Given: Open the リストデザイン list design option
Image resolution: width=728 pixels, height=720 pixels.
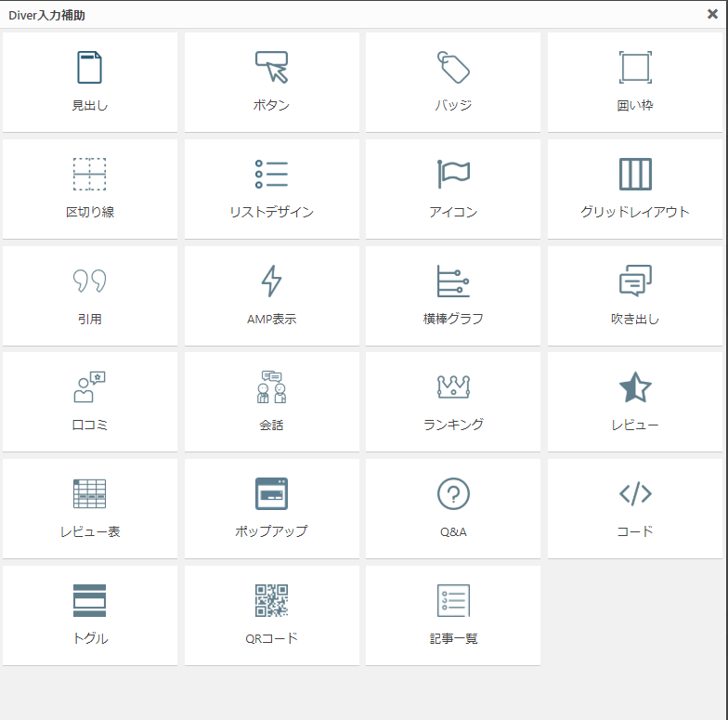Looking at the screenshot, I should (x=271, y=189).
